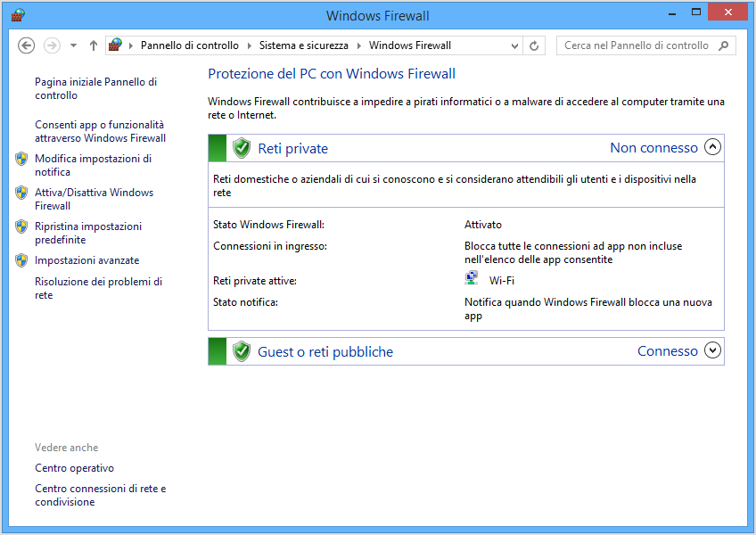Click the Forward navigation arrow
This screenshot has height=535, width=756.
coord(52,45)
